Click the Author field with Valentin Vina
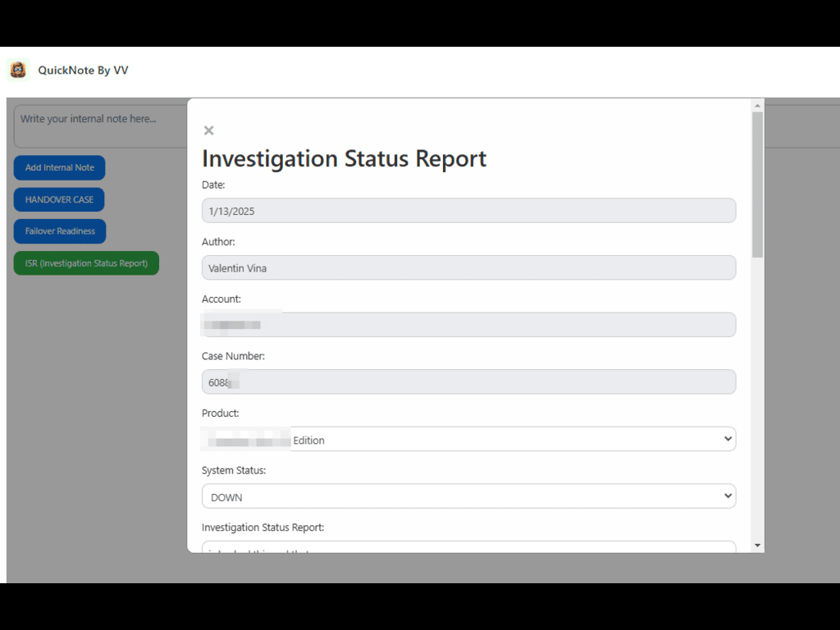Viewport: 840px width, 630px height. (468, 268)
